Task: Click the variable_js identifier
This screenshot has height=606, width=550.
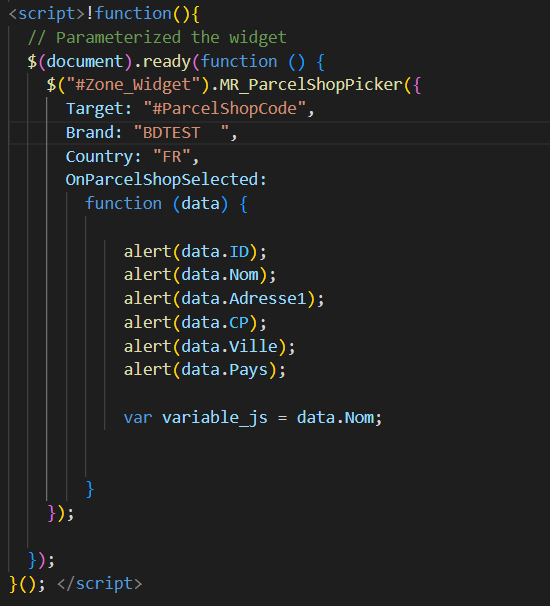Action: pos(215,418)
